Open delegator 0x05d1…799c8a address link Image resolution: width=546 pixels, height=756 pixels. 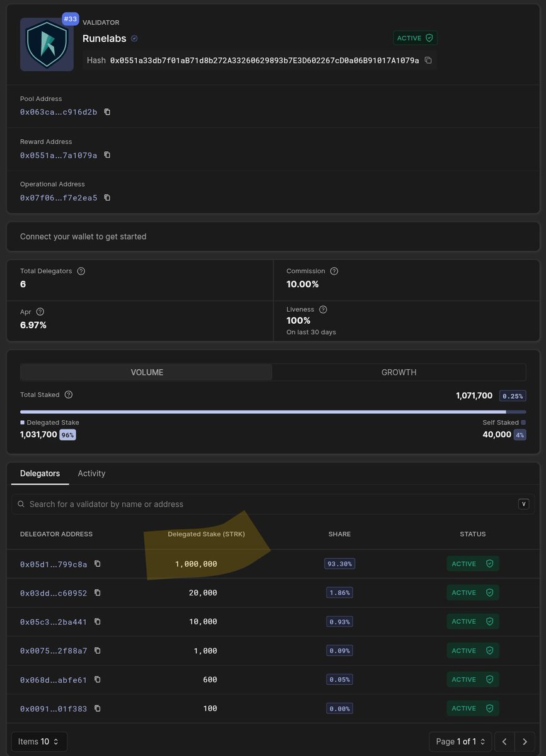[x=54, y=564]
